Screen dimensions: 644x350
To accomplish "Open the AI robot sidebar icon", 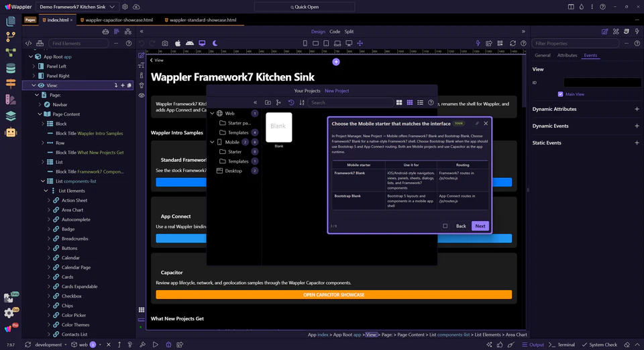I will click(x=11, y=132).
